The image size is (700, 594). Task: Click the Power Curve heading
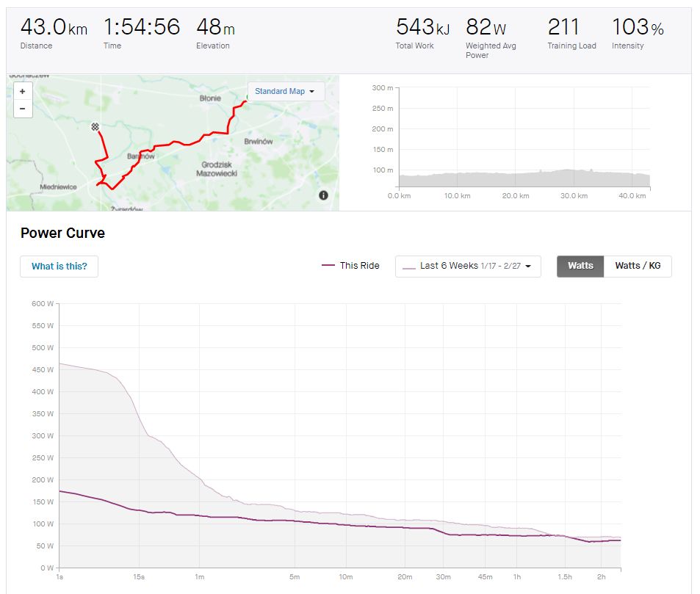(x=62, y=233)
